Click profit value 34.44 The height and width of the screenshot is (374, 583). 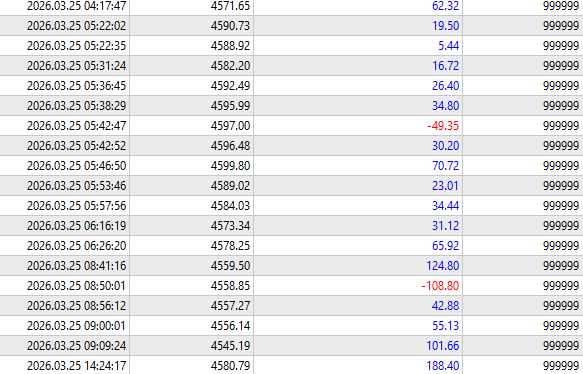click(445, 206)
